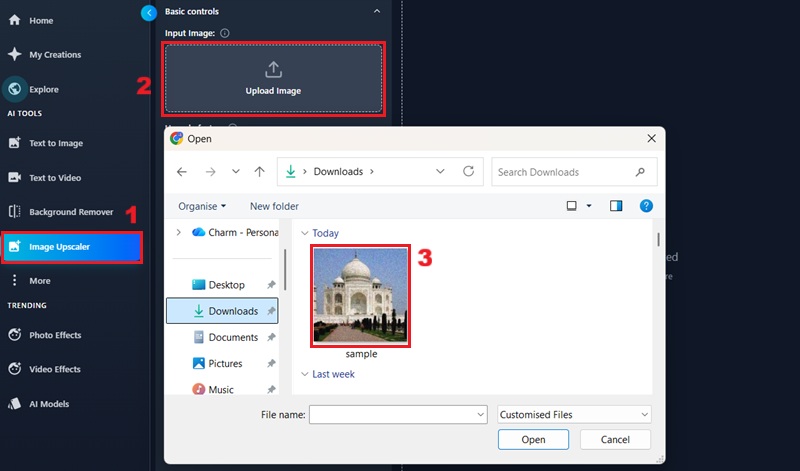The height and width of the screenshot is (471, 800).
Task: Click the Search Downloads field
Action: point(575,172)
